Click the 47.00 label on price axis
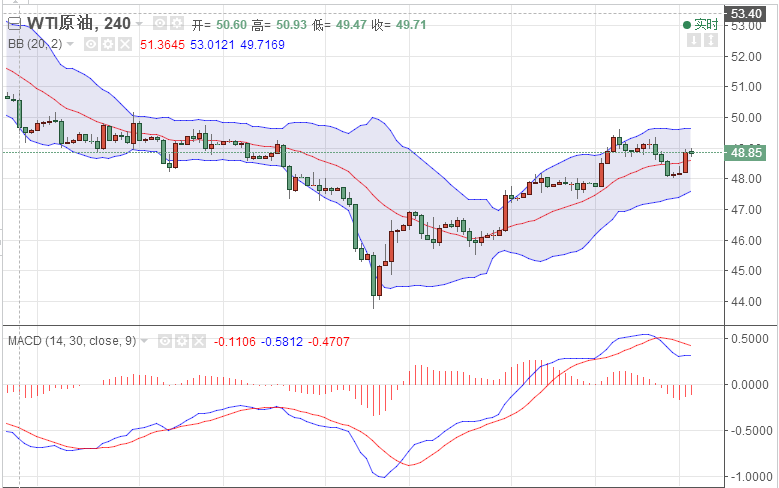The height and width of the screenshot is (488, 779). (746, 210)
